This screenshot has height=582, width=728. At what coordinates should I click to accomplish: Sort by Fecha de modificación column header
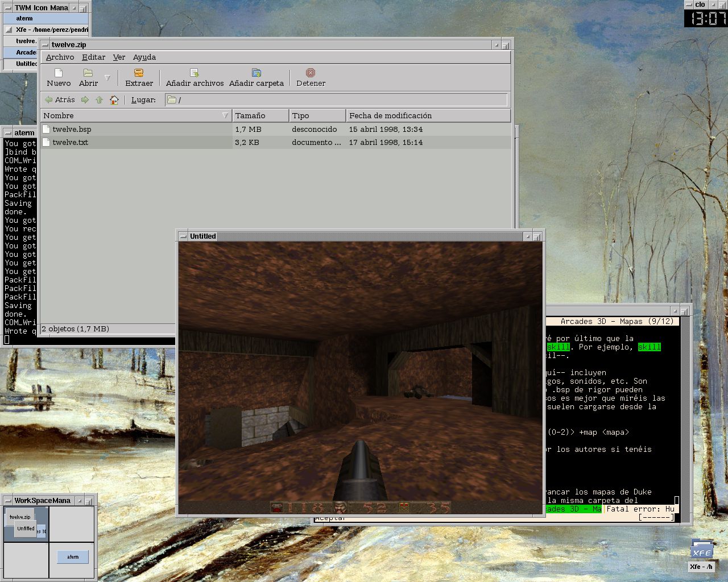coord(428,115)
